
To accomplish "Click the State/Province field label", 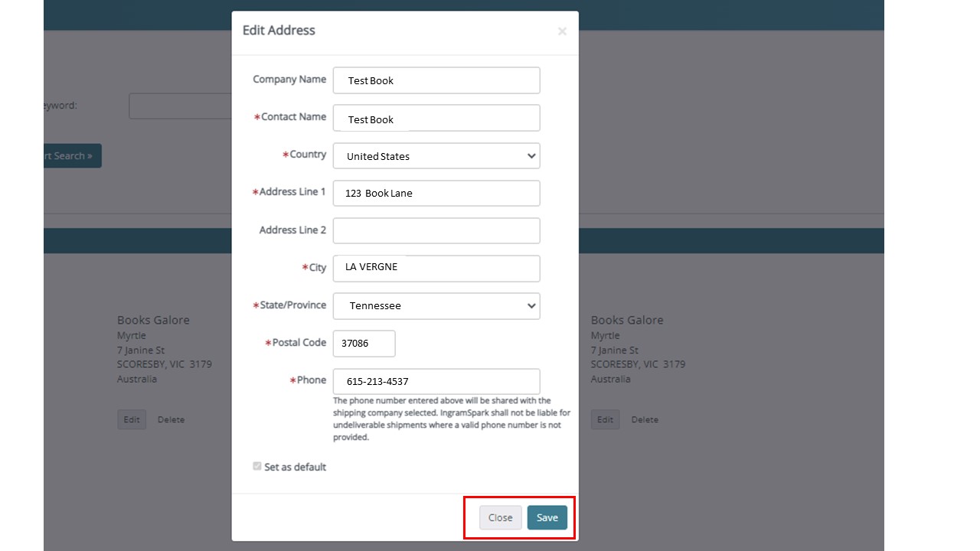I will click(x=289, y=305).
